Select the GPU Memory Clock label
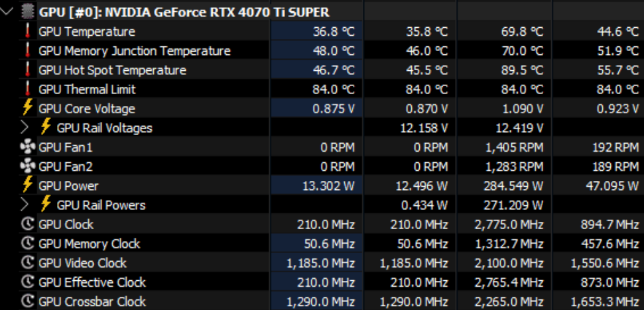 [89, 244]
